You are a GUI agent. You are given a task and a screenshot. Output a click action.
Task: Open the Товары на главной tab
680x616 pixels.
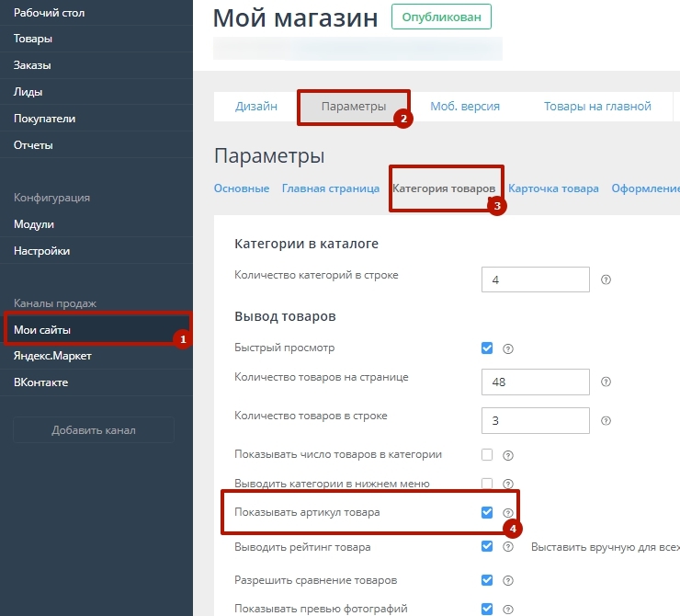(x=597, y=107)
